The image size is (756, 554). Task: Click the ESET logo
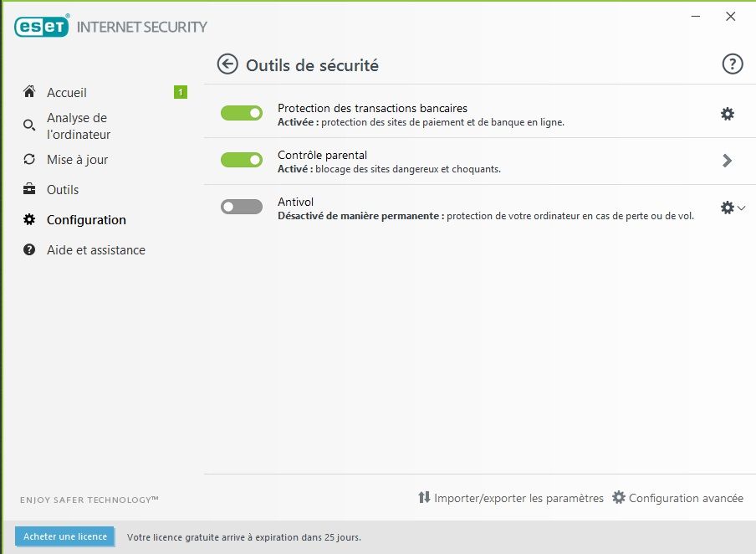pos(42,27)
